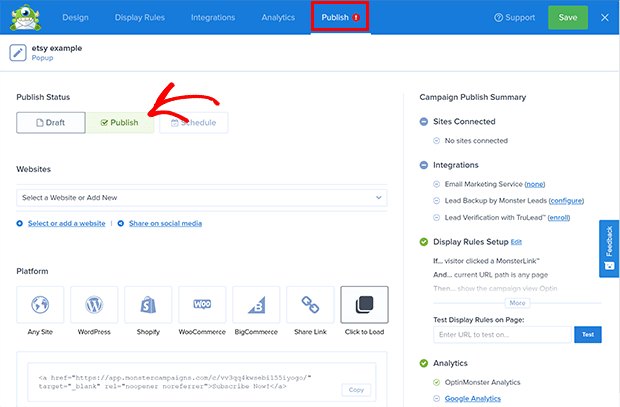Click the Analytics section check icon
The height and width of the screenshot is (407, 620).
click(423, 363)
